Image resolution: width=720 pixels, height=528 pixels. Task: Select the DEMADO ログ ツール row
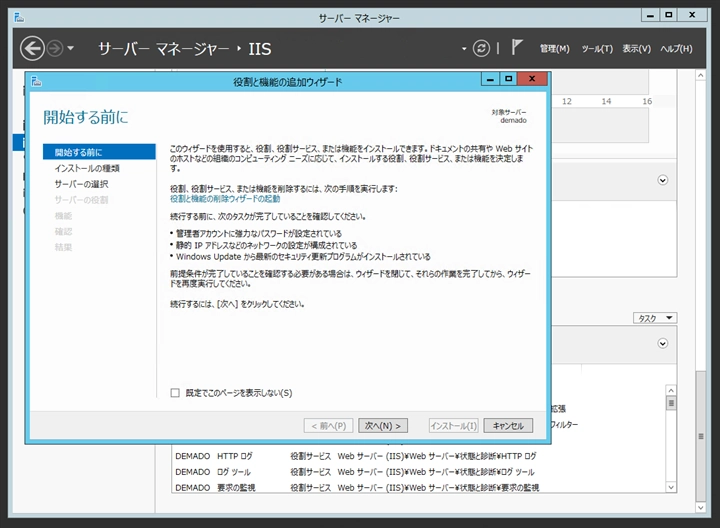point(419,472)
